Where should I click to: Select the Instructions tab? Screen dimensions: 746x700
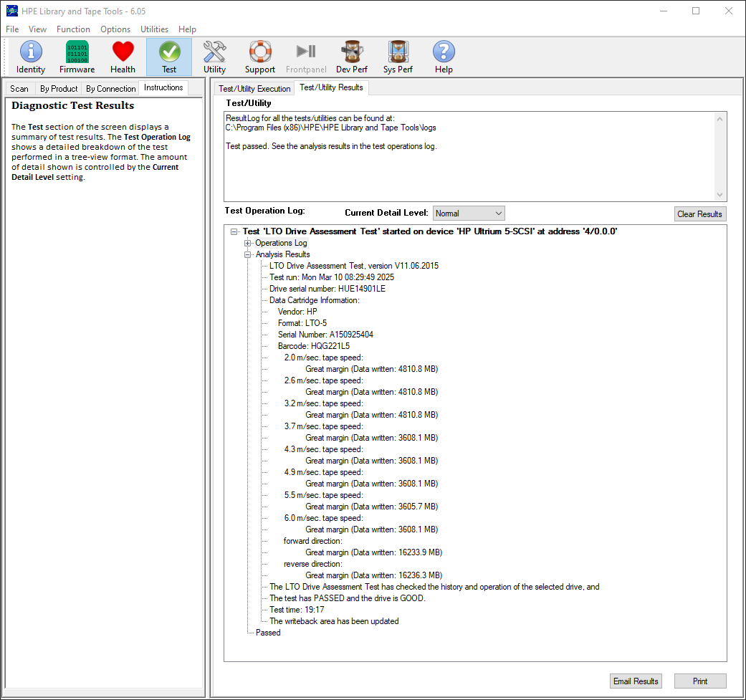tap(163, 88)
